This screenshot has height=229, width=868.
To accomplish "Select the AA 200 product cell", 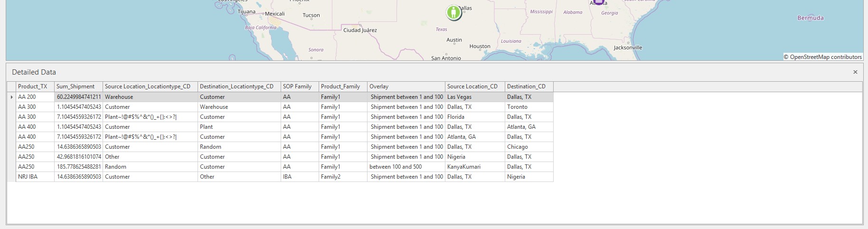I will (35, 97).
